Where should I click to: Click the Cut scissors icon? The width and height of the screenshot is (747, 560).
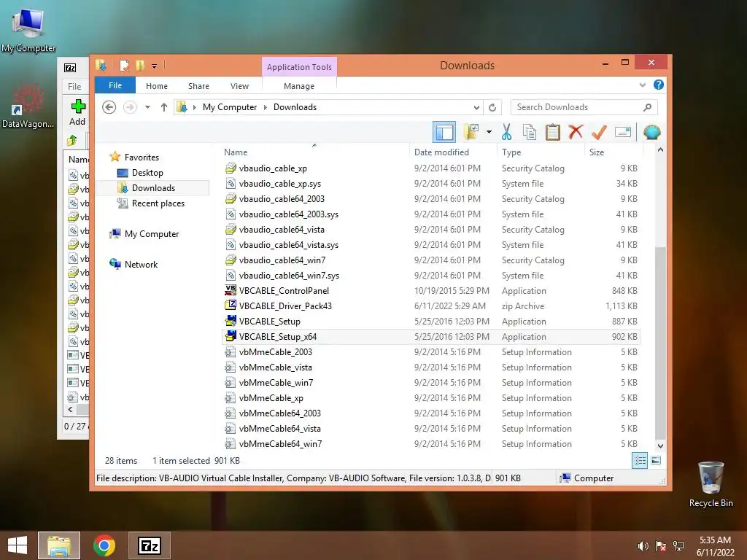pyautogui.click(x=506, y=132)
